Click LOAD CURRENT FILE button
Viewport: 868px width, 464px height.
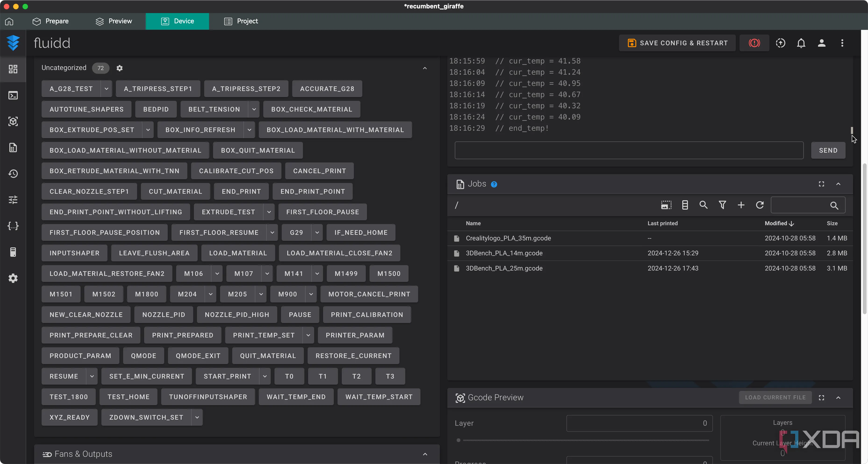(x=775, y=398)
